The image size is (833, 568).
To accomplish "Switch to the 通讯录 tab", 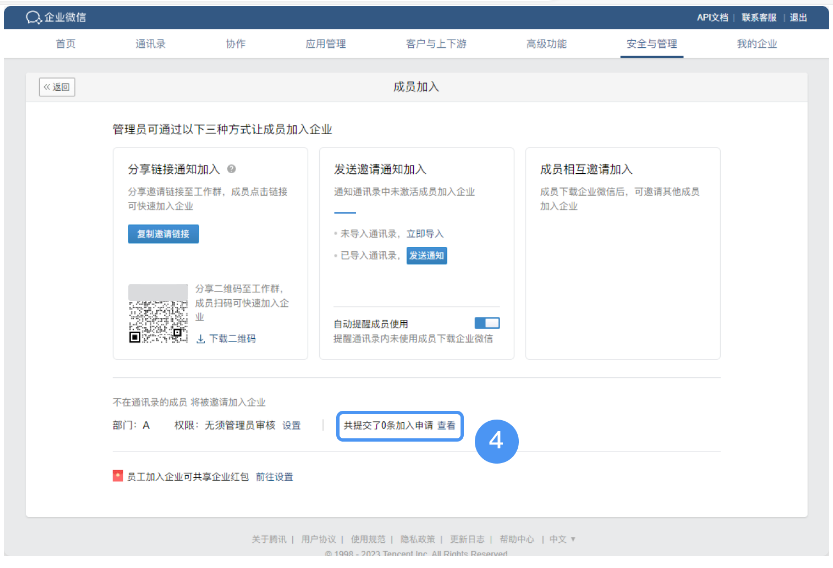I will tap(150, 44).
